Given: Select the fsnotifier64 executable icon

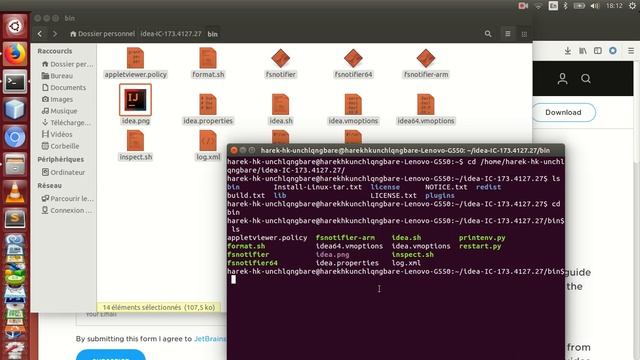Looking at the screenshot, I should (353, 58).
